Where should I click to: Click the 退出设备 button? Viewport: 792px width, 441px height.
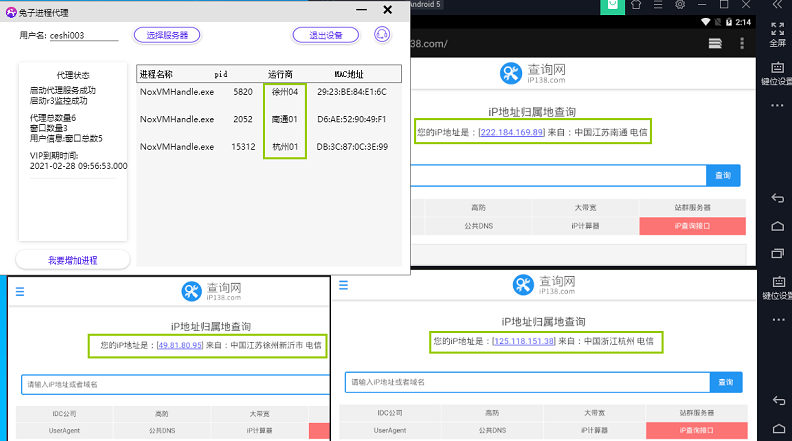pos(326,35)
